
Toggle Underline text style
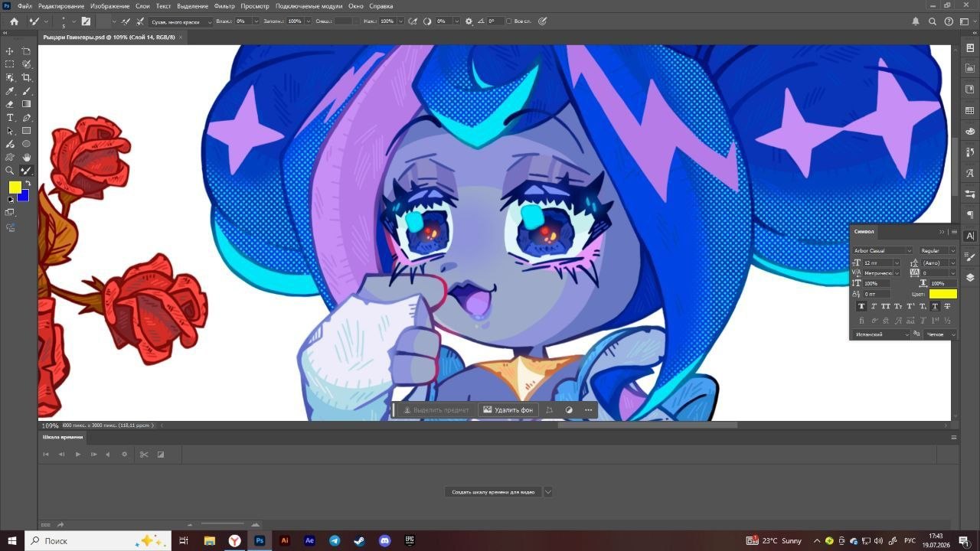[935, 306]
